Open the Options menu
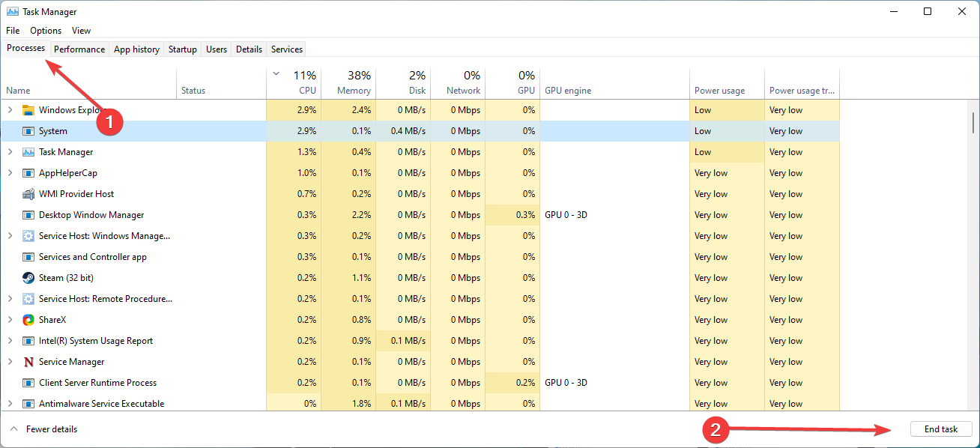The width and height of the screenshot is (980, 448). tap(46, 31)
